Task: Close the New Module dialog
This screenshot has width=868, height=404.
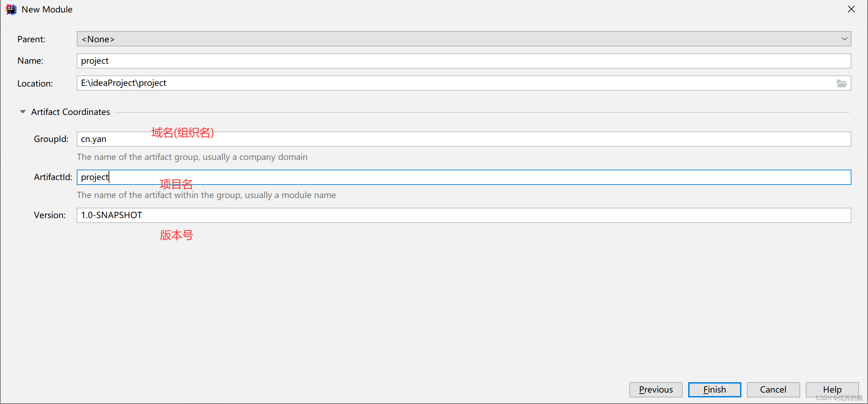Action: tap(851, 9)
